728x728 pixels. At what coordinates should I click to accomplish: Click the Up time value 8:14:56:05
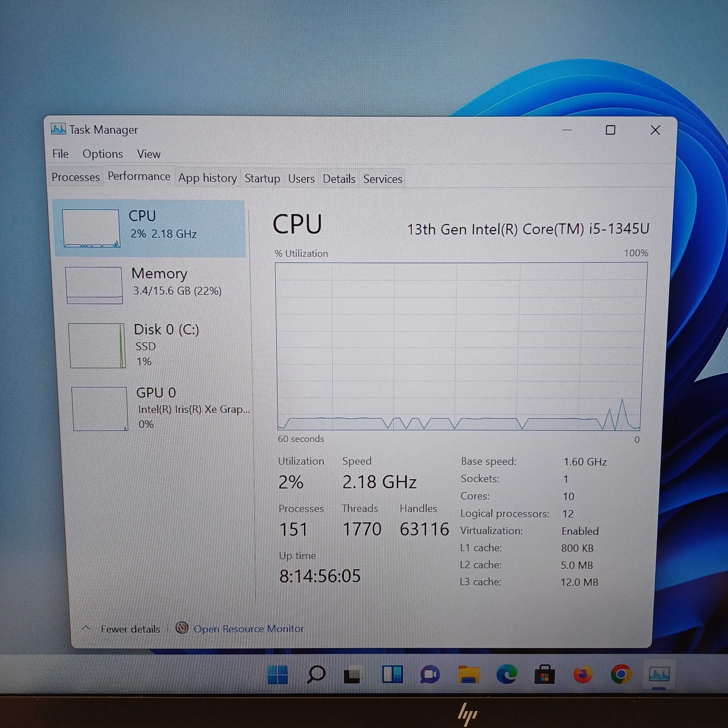[319, 576]
